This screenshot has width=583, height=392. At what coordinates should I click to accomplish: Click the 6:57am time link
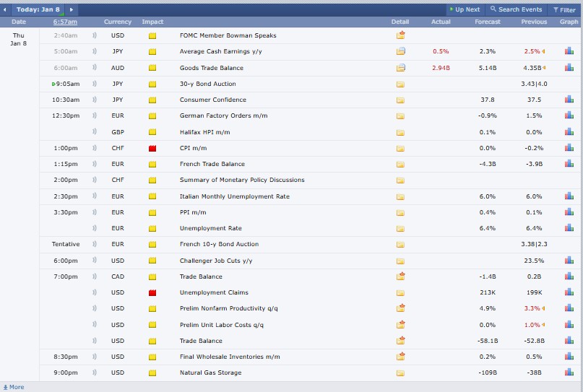(65, 22)
